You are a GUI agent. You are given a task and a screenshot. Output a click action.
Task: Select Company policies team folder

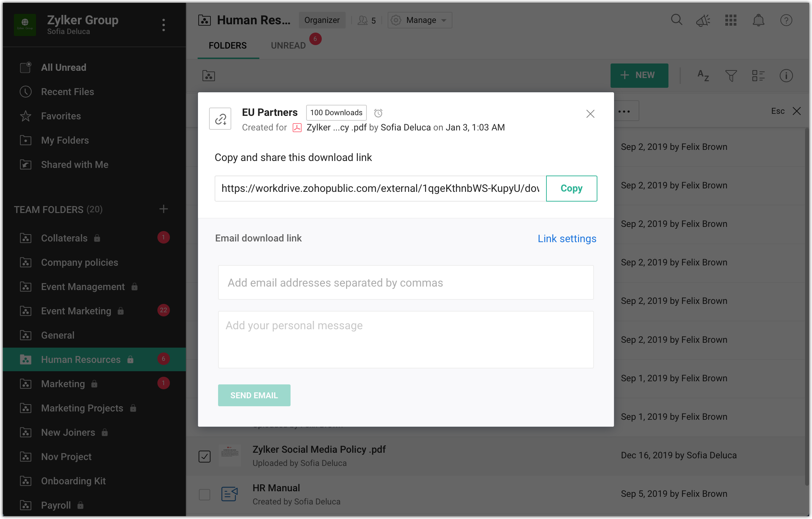[x=79, y=263]
